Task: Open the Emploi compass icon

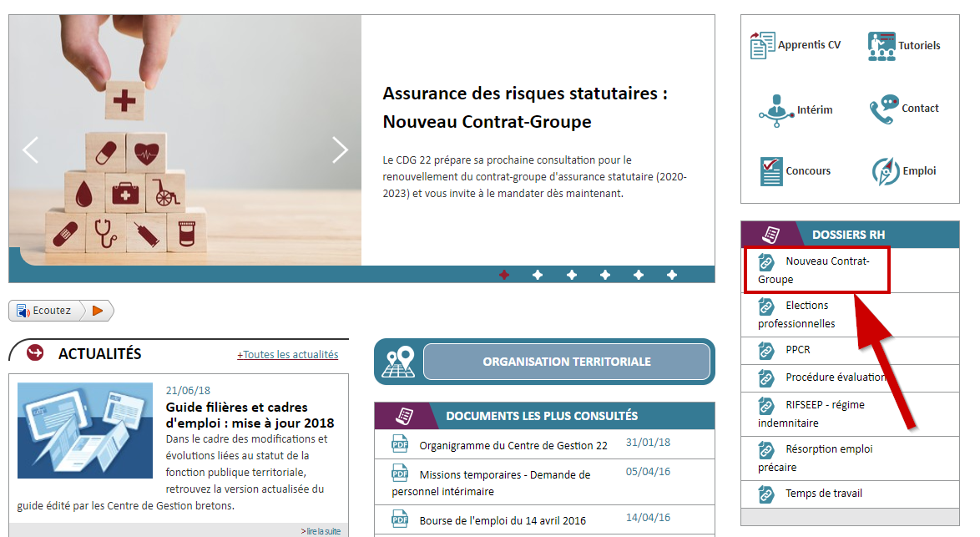Action: click(x=884, y=170)
